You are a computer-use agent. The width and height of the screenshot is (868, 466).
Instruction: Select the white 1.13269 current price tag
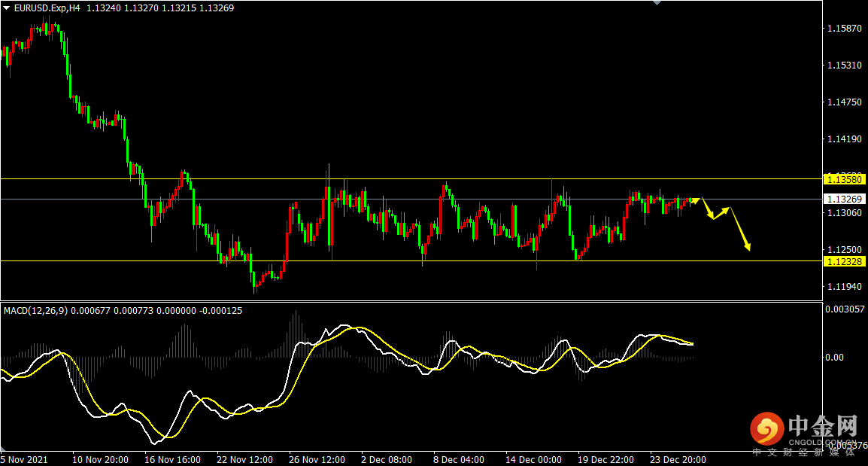pos(845,199)
